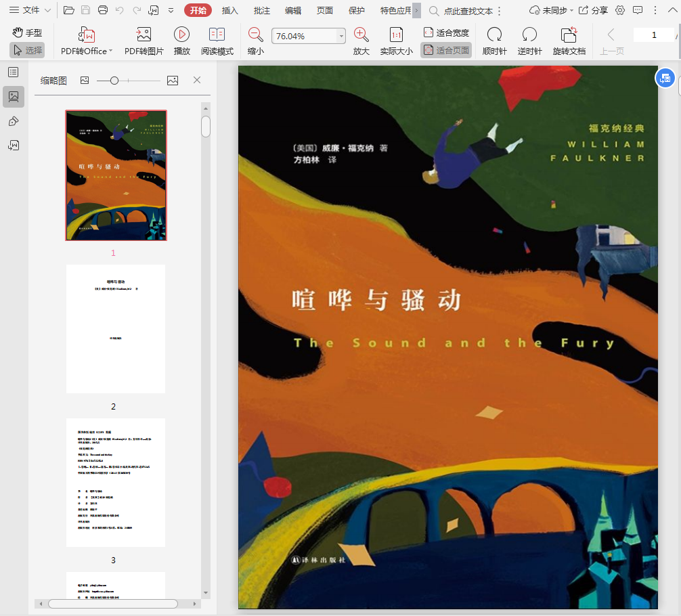Go to 上一页 previous page
Viewport: 681px width, 616px height.
[611, 41]
